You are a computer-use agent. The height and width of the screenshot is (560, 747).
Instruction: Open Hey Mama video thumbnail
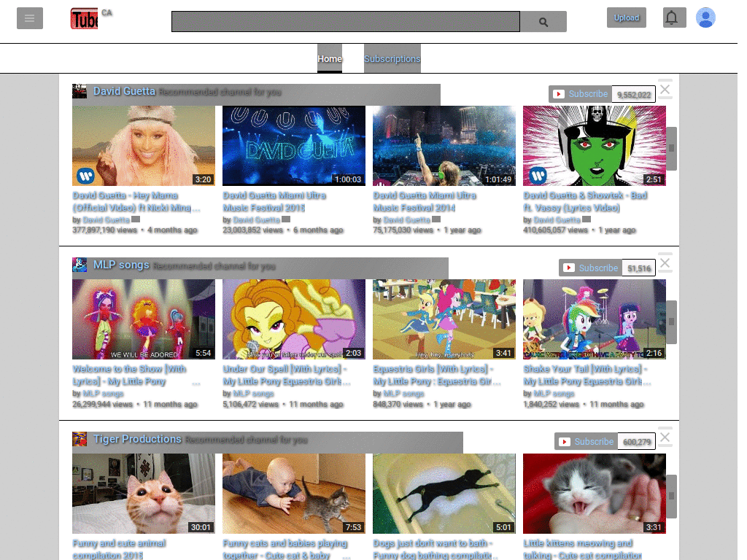point(144,146)
